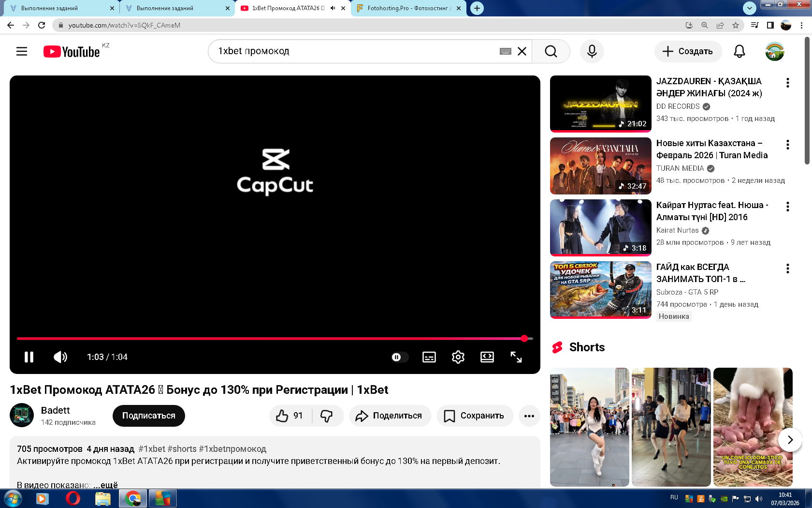This screenshot has height=508, width=812.
Task: Open the more actions menu below the video
Action: [529, 416]
